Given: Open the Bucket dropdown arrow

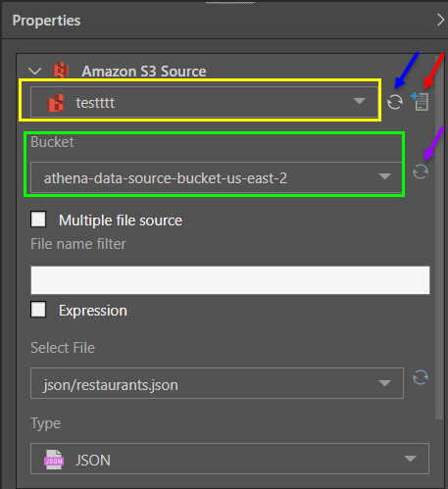Looking at the screenshot, I should [x=384, y=176].
